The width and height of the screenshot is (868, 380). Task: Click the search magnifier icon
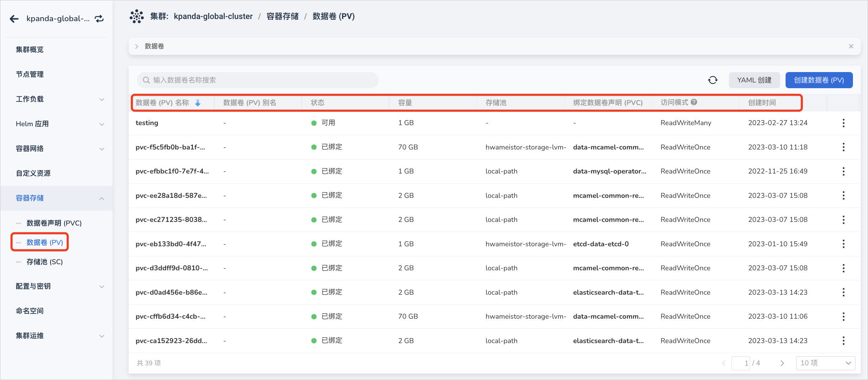pyautogui.click(x=146, y=80)
